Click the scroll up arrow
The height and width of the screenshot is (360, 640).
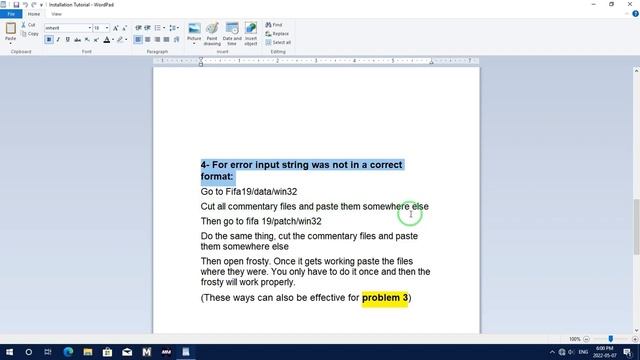(636, 71)
